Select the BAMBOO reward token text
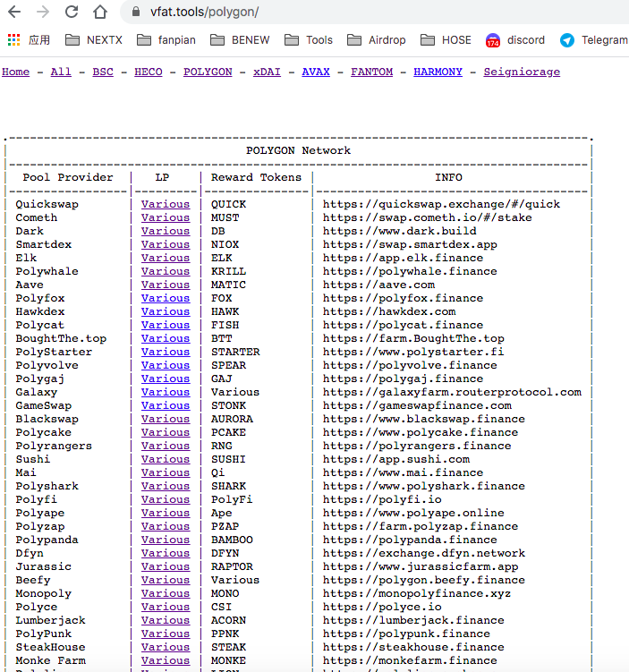 pos(232,540)
